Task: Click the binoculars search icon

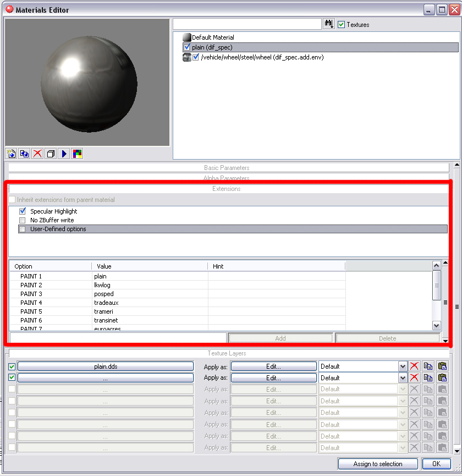Action: 329,24
